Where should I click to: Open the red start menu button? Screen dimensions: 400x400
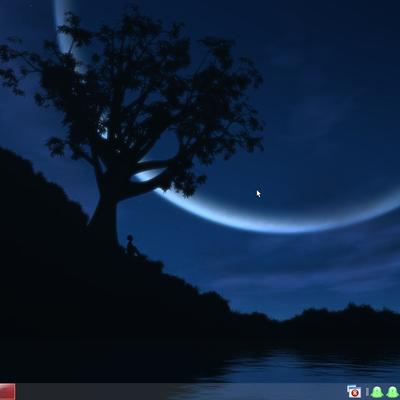[x=8, y=391]
